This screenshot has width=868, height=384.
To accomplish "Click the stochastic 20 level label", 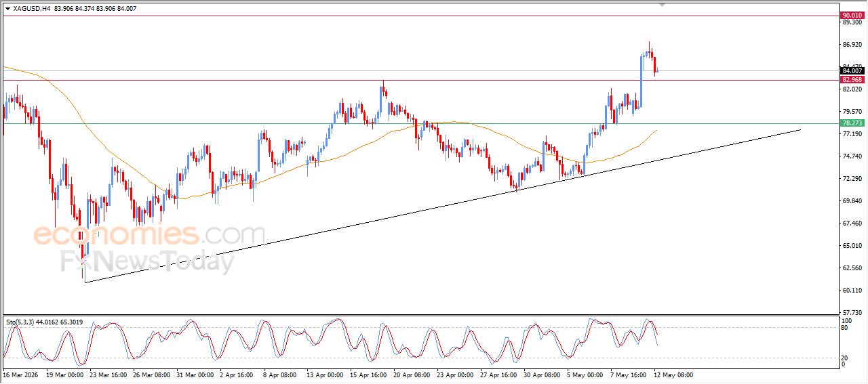I will (845, 357).
